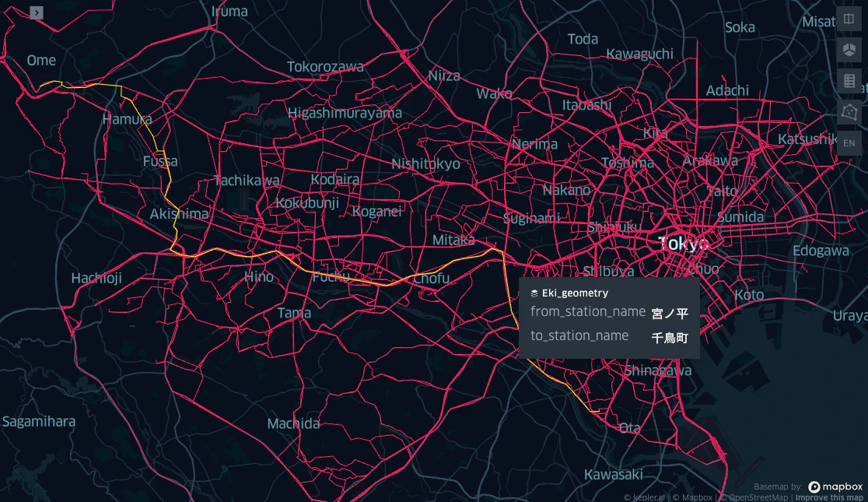The image size is (868, 502).
Task: Open the © Mapbox attribution link
Action: click(x=692, y=497)
